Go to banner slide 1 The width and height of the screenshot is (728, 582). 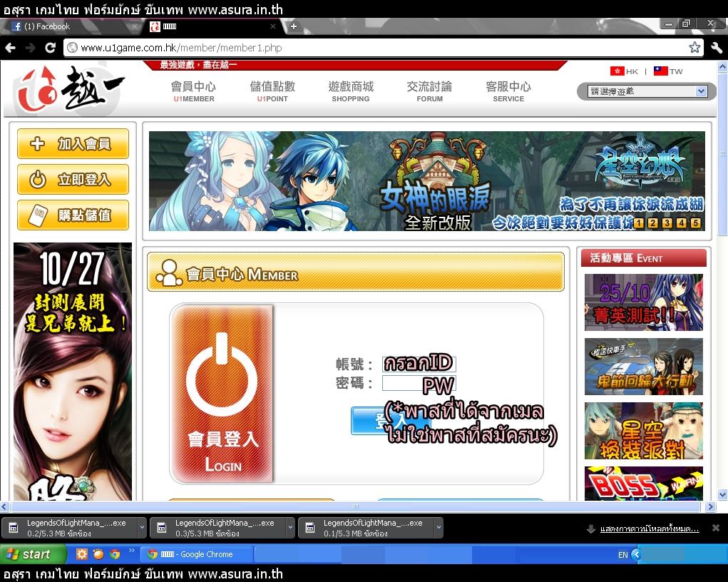(639, 223)
